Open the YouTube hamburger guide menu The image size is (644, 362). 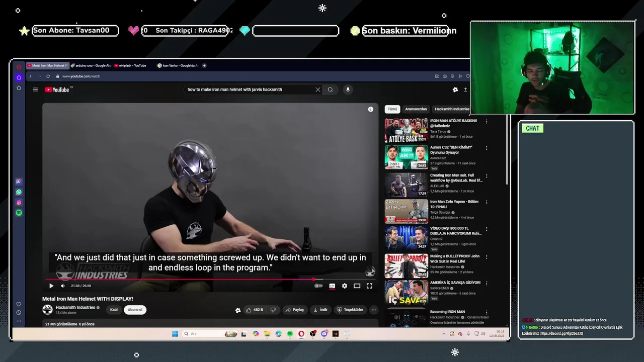coord(35,89)
